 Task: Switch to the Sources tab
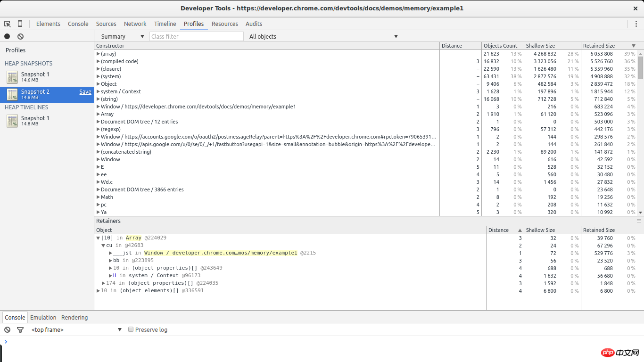point(106,24)
